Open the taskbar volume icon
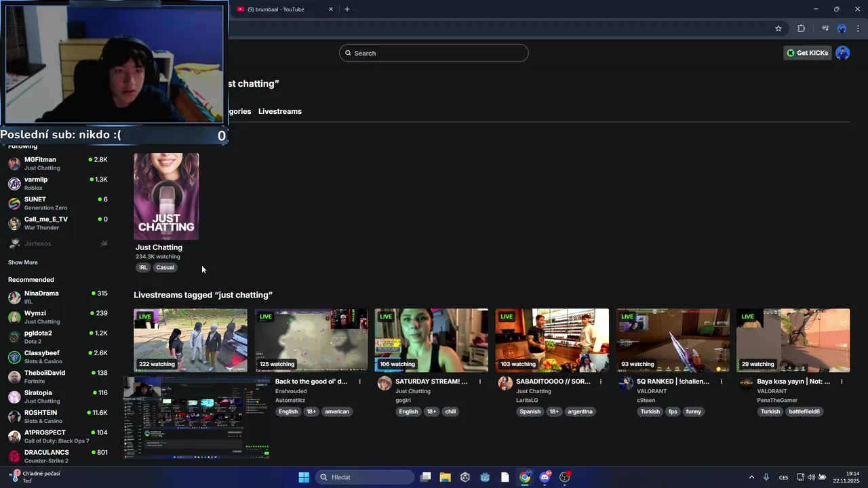The height and width of the screenshot is (488, 868). tap(812, 477)
